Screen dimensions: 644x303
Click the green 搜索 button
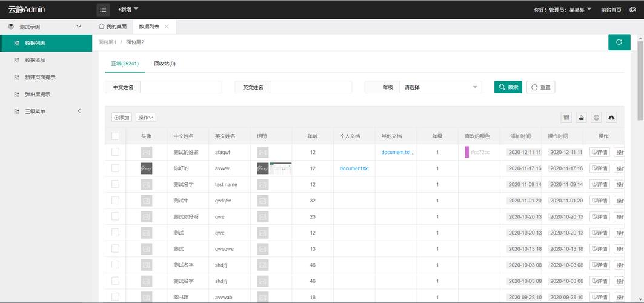(x=508, y=87)
